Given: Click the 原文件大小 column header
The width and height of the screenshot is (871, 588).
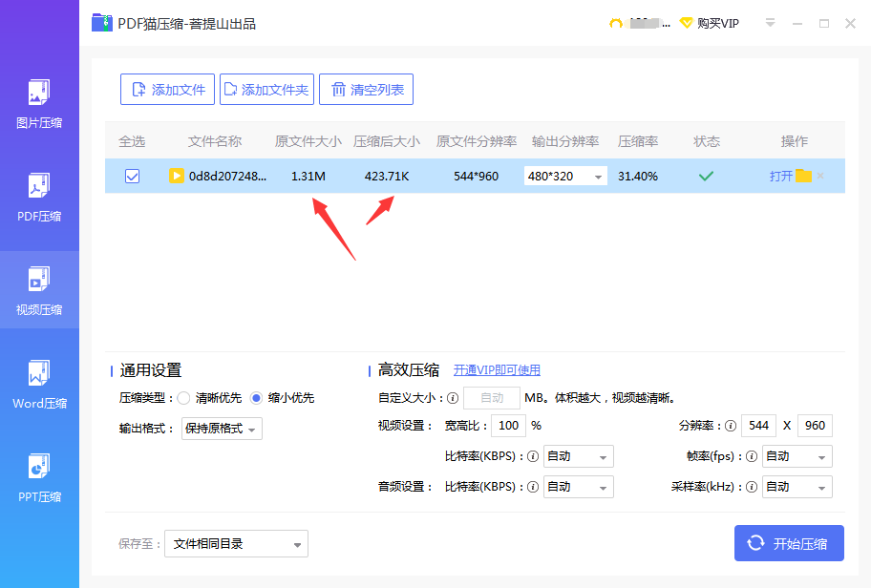Looking at the screenshot, I should (308, 141).
